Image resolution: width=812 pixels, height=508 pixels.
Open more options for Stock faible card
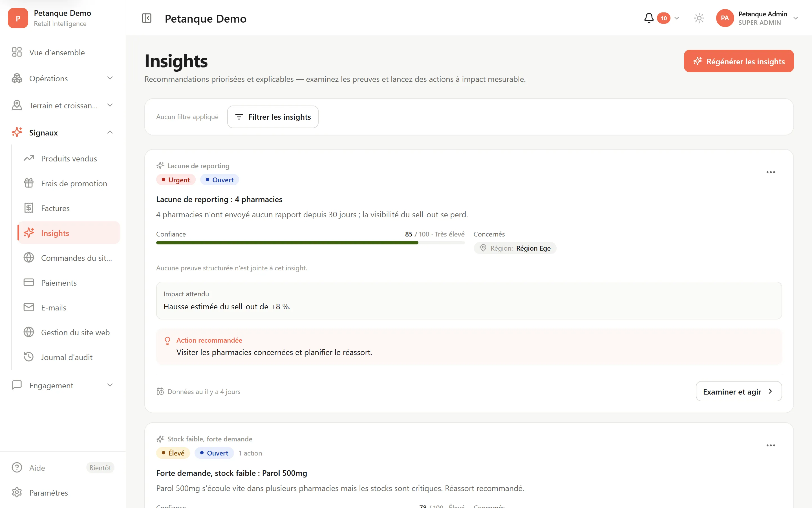tap(771, 446)
